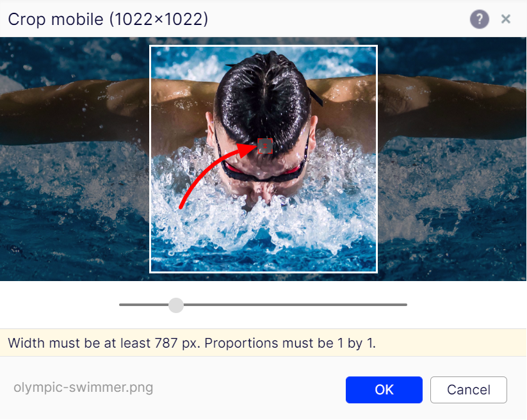Click the far right end of the zoom slider
The width and height of the screenshot is (527, 420).
pyautogui.click(x=406, y=305)
